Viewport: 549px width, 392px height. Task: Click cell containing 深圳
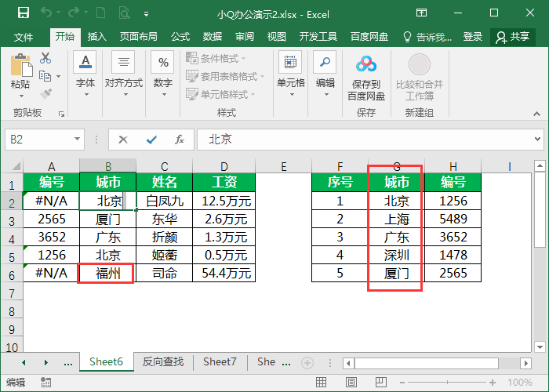396,255
